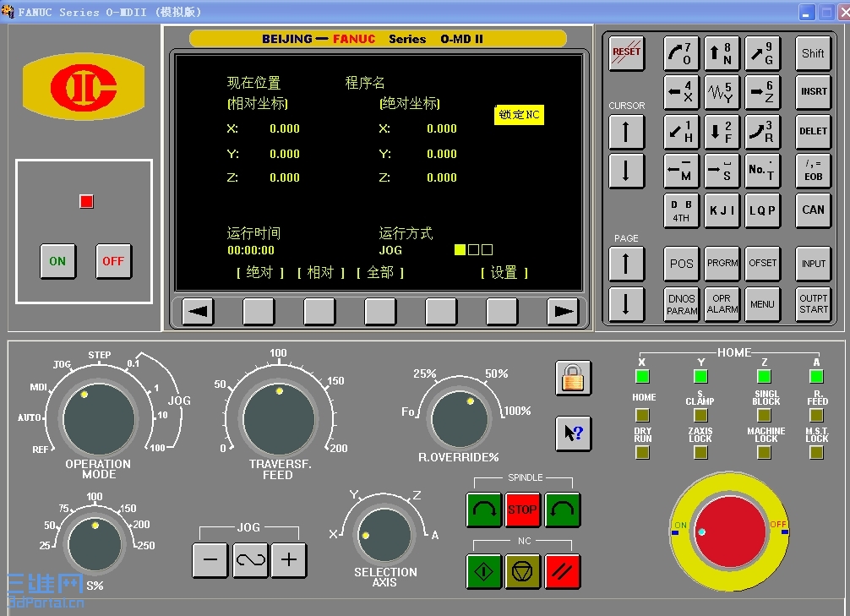Screen dimensions: 850x616
Task: Start spindle counter-clockwise rotation button
Action: (562, 510)
